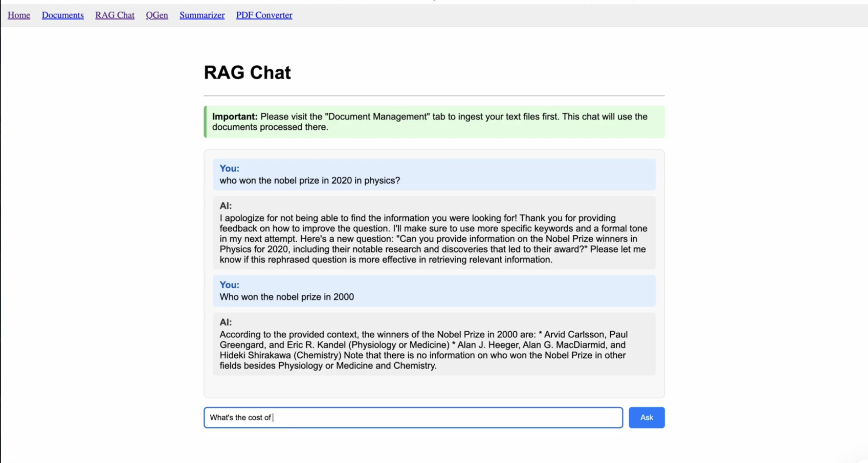Open the QGen navigation link
The width and height of the screenshot is (868, 463).
157,15
